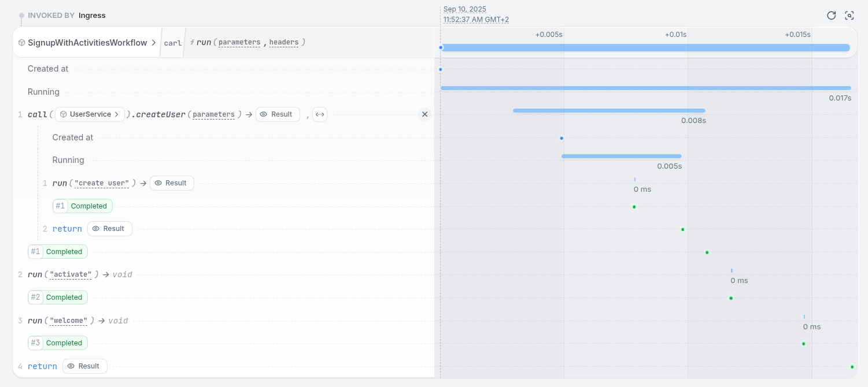Image resolution: width=868 pixels, height=387 pixels.
Task: Open the Result of the final return statement
Action: 84,366
